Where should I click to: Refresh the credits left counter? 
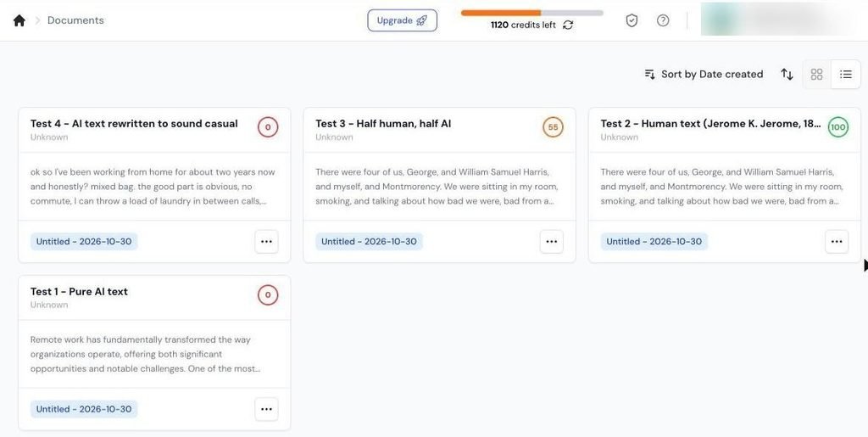click(x=568, y=25)
